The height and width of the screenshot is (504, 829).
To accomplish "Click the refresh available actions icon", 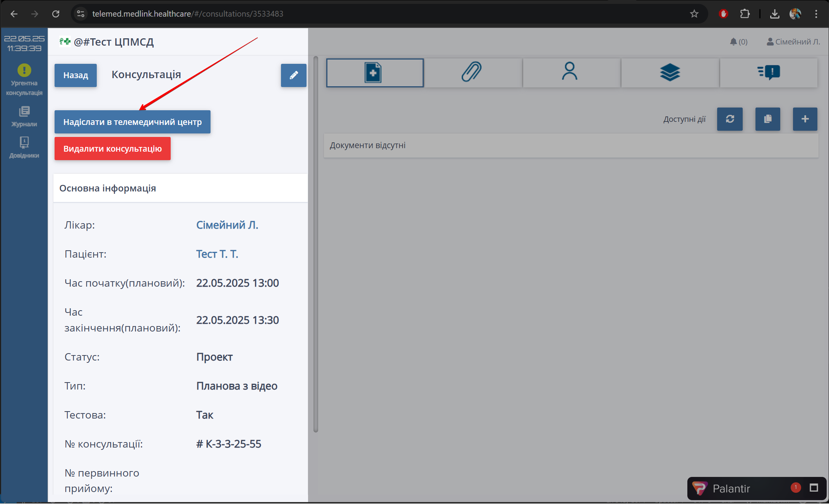I will click(x=730, y=119).
